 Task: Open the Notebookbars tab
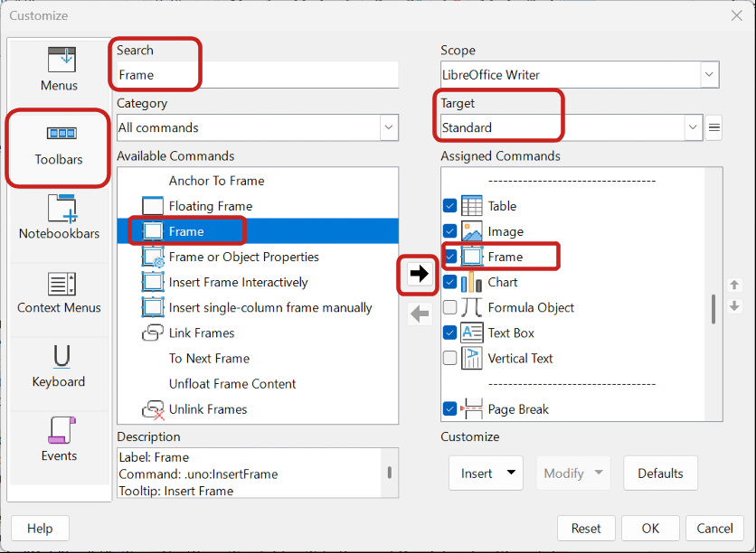point(59,217)
